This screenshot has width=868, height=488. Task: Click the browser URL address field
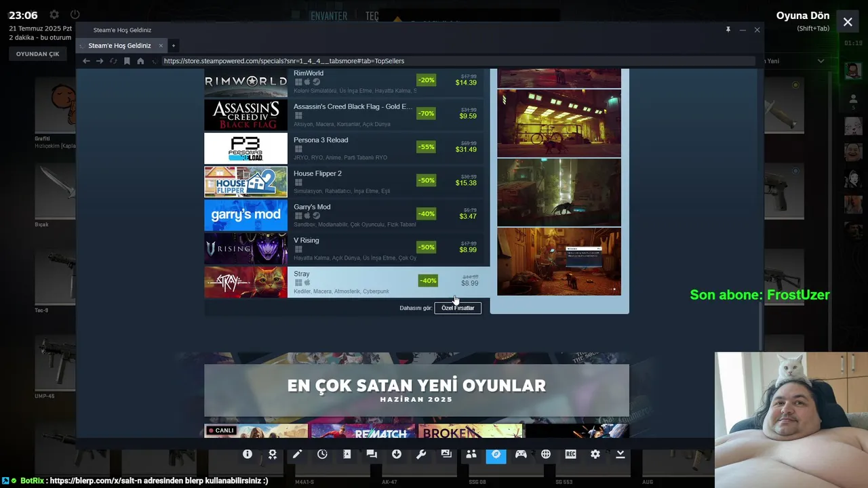(x=458, y=61)
